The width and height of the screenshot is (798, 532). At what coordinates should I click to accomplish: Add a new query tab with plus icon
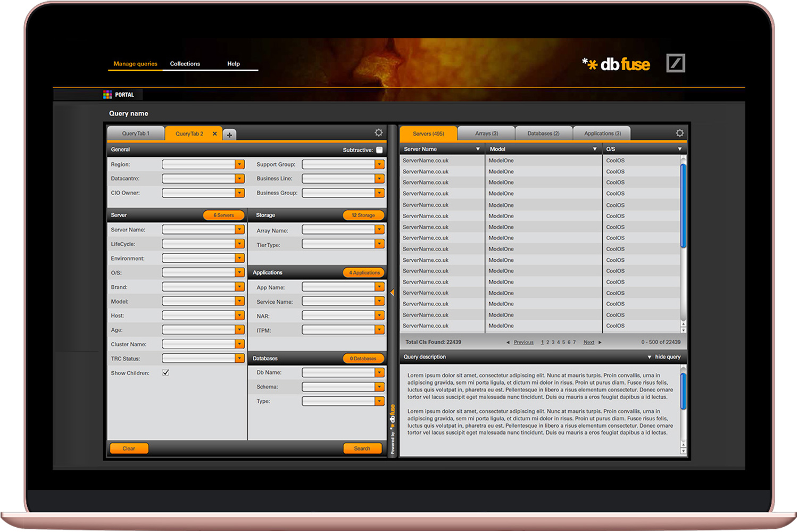pyautogui.click(x=229, y=135)
